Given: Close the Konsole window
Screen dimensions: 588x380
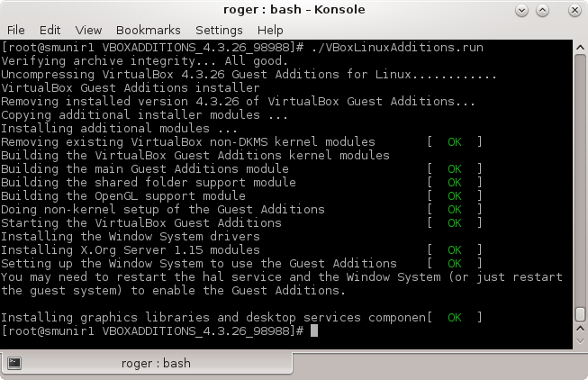Looking at the screenshot, I should click(x=574, y=10).
